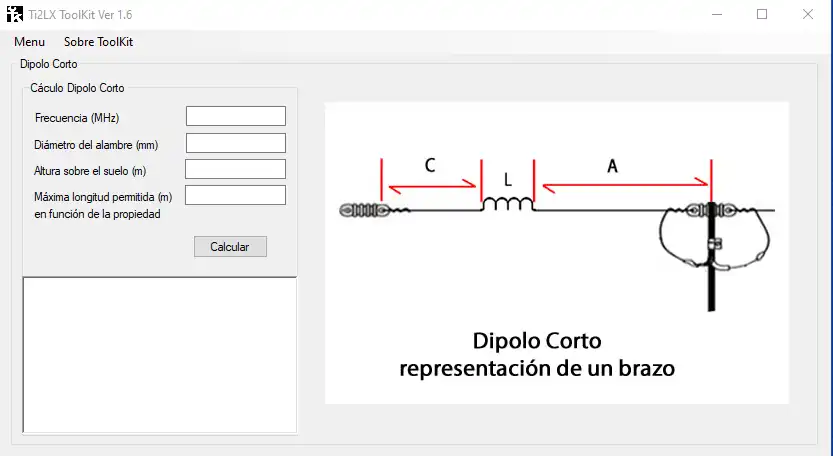Click the Ti2LX ToolKit app icon
The width and height of the screenshot is (833, 456).
coord(15,14)
